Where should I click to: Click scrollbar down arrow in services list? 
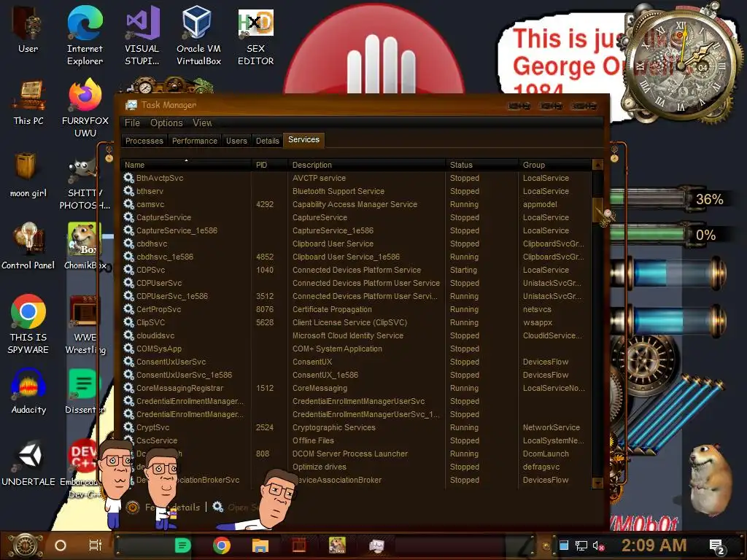(597, 483)
